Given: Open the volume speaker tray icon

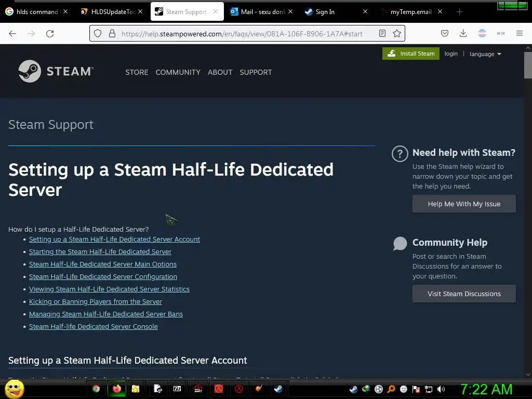Looking at the screenshot, I should (x=441, y=389).
